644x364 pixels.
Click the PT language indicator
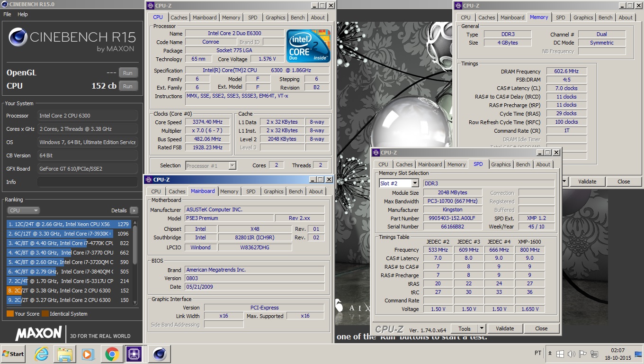(538, 353)
